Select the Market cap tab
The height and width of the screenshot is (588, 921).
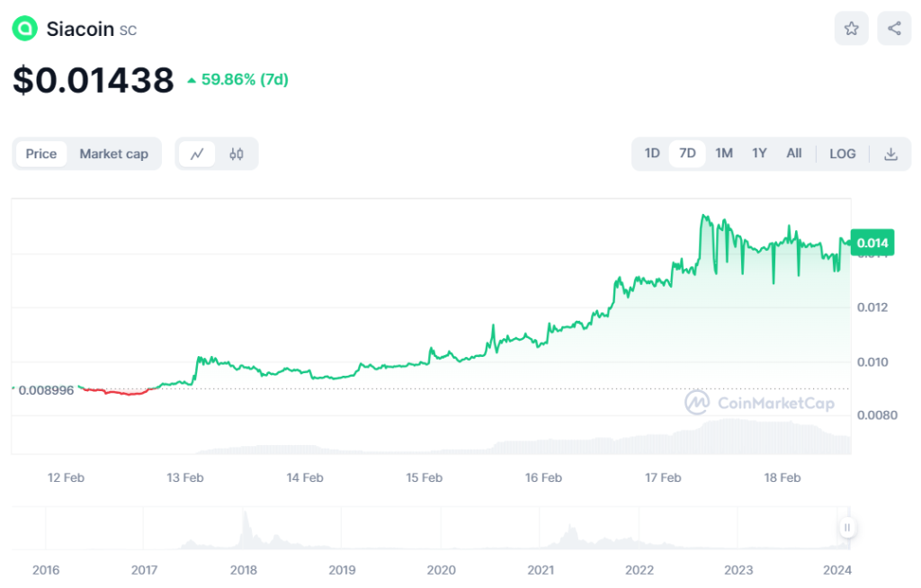114,154
